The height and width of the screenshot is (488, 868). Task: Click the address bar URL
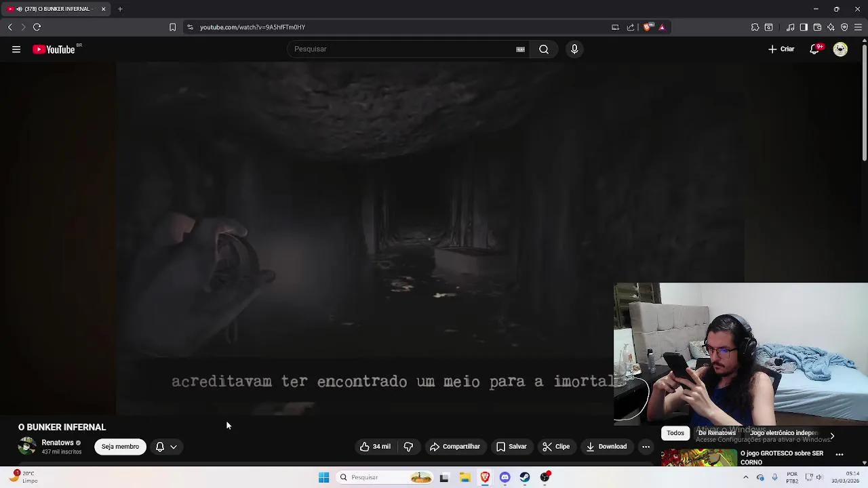point(252,27)
